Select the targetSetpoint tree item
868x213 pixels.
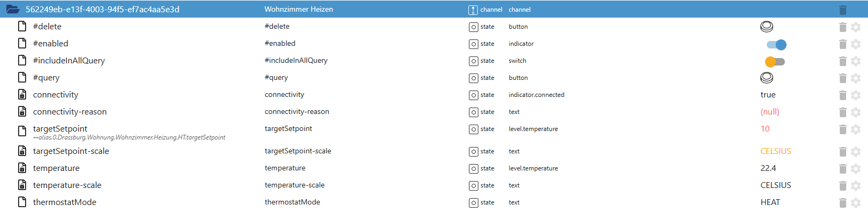[x=60, y=129]
